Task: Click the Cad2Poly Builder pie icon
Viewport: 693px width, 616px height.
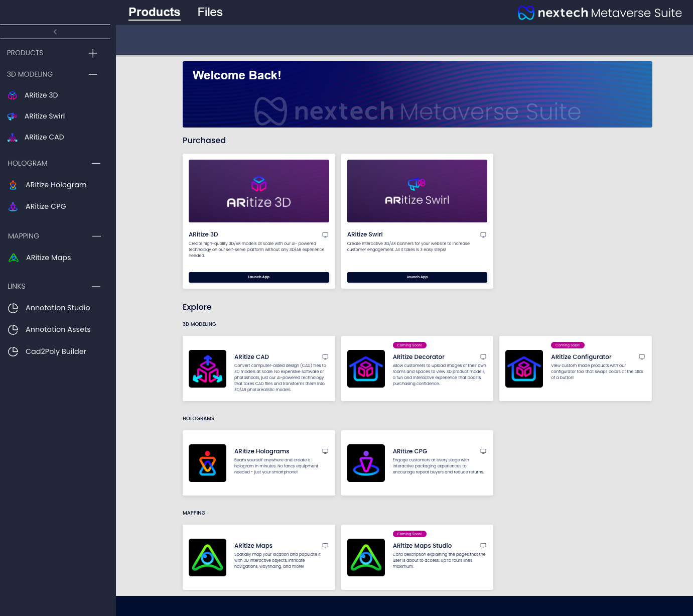Action: tap(14, 351)
